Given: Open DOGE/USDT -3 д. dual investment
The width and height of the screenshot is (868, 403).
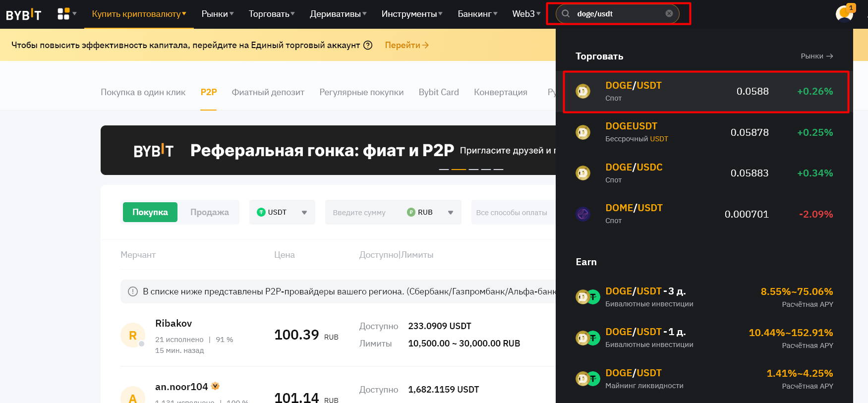Looking at the screenshot, I should 704,297.
